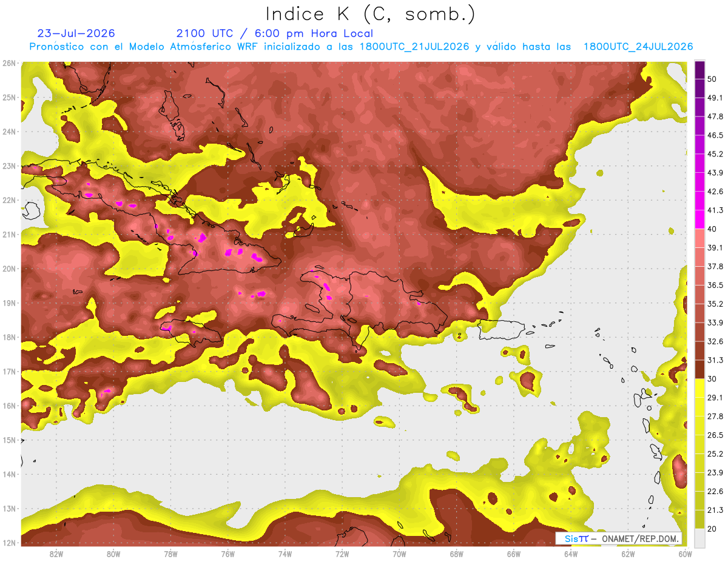The width and height of the screenshot is (728, 562).
Task: Click the 'Indice K (C, somb.)' title
Action: 371,14
